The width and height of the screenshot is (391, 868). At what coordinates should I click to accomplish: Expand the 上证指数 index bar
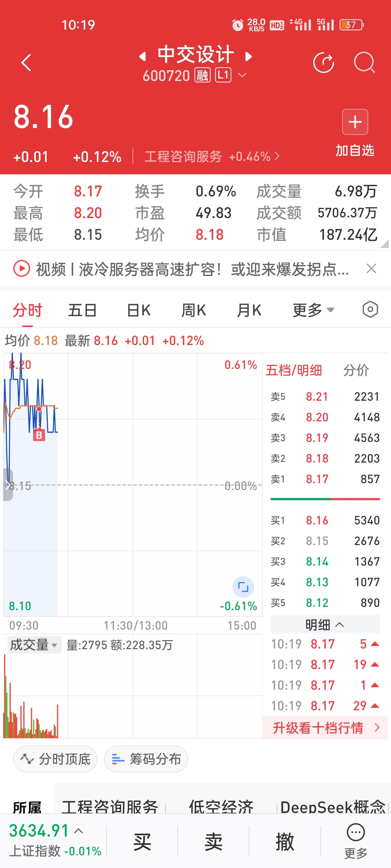point(54,841)
